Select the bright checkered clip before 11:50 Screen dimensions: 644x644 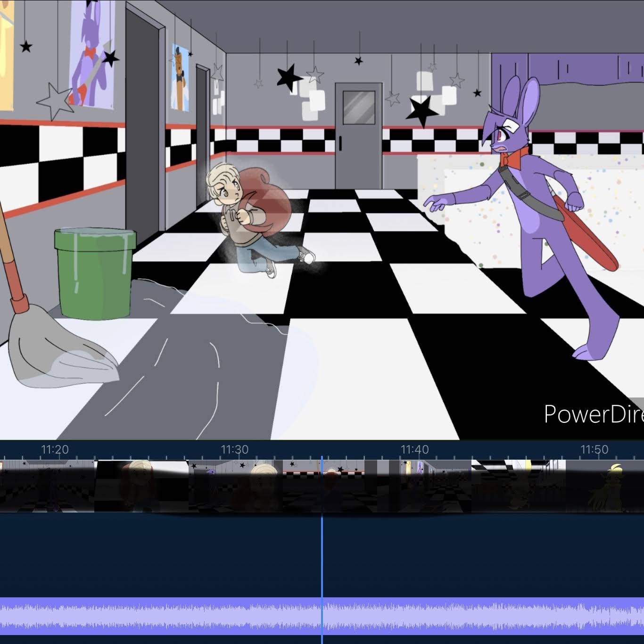519,486
